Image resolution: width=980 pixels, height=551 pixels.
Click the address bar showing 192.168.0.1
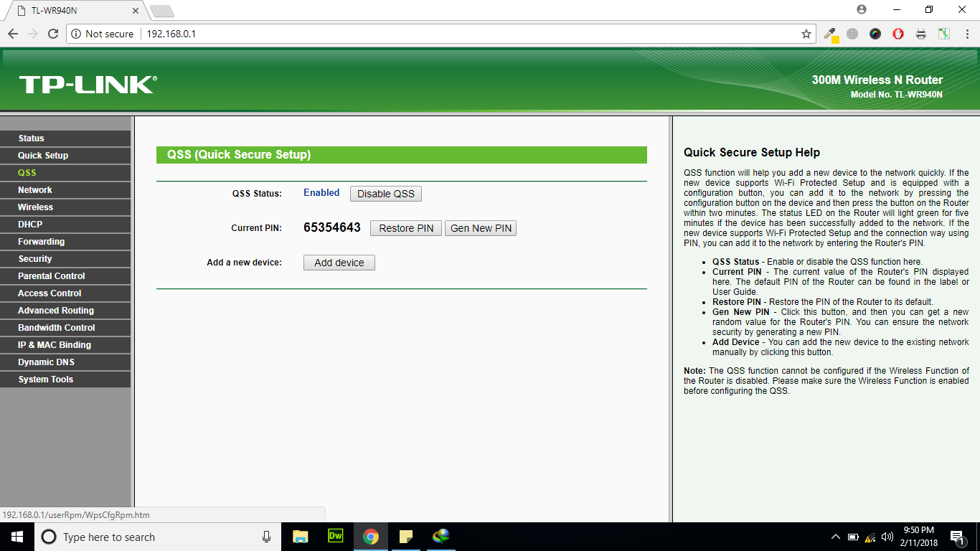[x=440, y=34]
